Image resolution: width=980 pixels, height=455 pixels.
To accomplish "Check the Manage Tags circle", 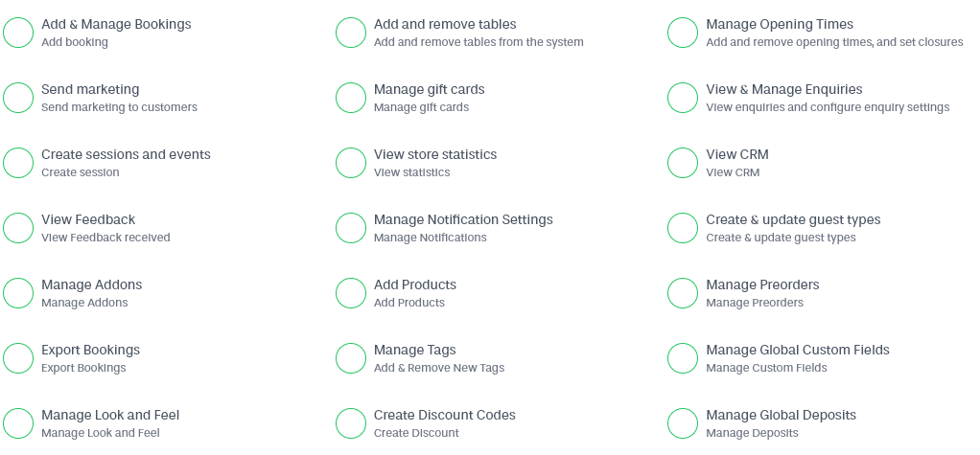I will (x=351, y=358).
